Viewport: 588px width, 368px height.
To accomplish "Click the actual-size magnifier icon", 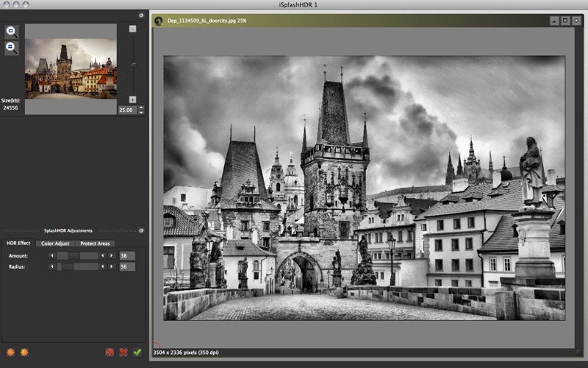I will [x=12, y=48].
